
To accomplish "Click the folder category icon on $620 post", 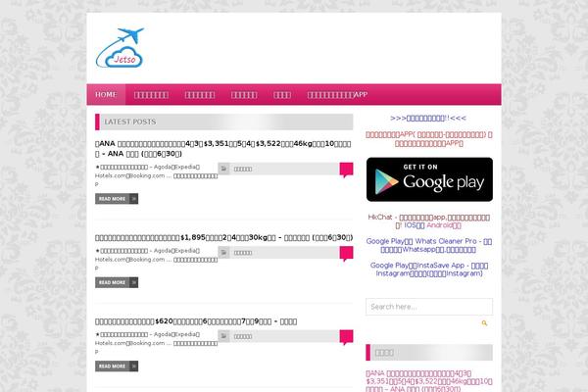I will [x=223, y=336].
